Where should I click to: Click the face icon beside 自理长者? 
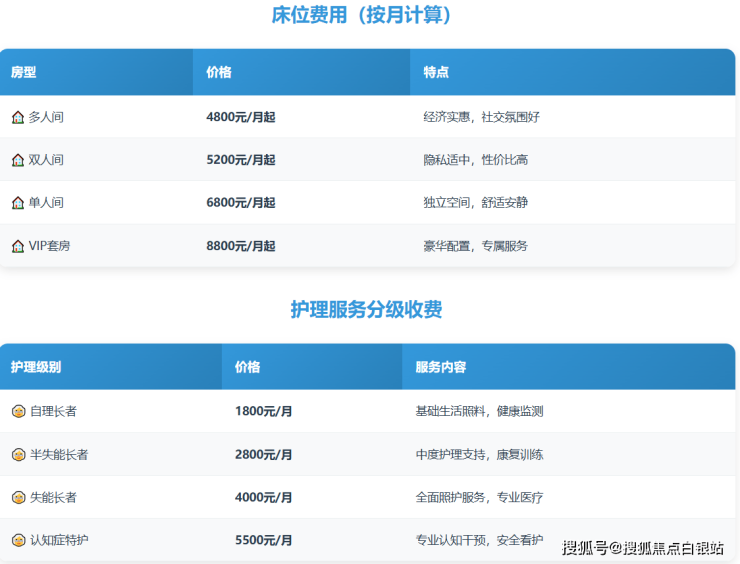[x=18, y=411]
